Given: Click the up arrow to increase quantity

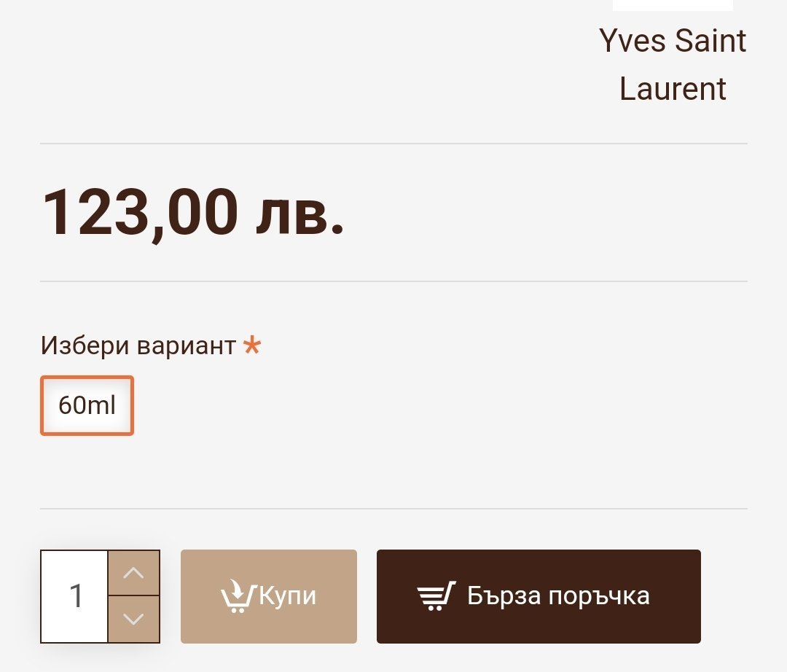Looking at the screenshot, I should click(x=133, y=573).
